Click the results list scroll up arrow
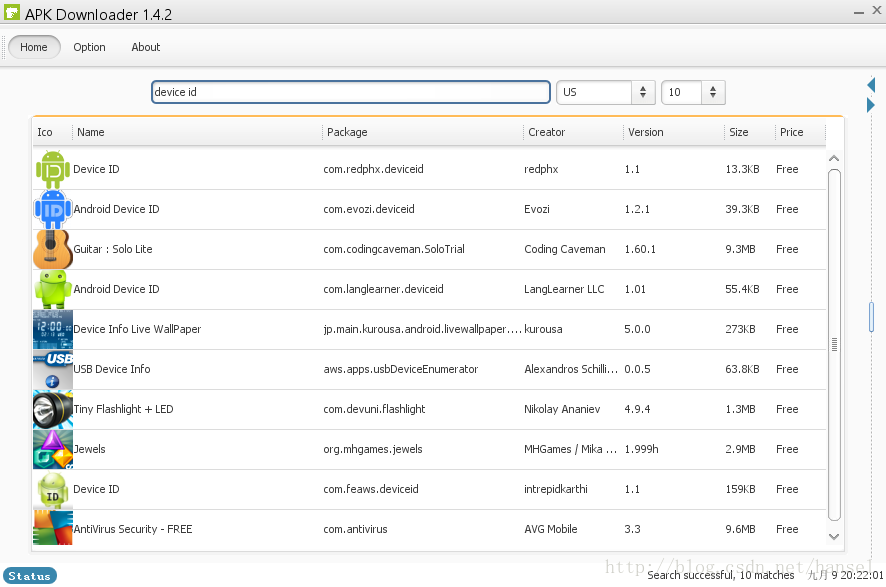This screenshot has height=587, width=886. [x=834, y=159]
